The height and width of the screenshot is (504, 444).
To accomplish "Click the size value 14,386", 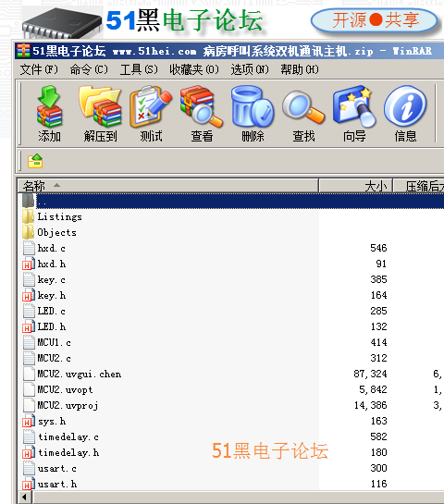I will tap(370, 405).
